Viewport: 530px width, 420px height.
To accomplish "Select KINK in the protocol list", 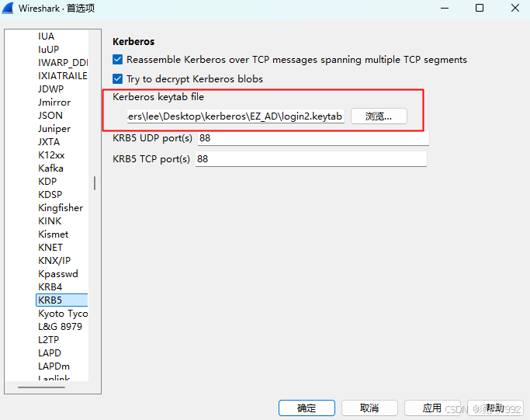I will [50, 220].
